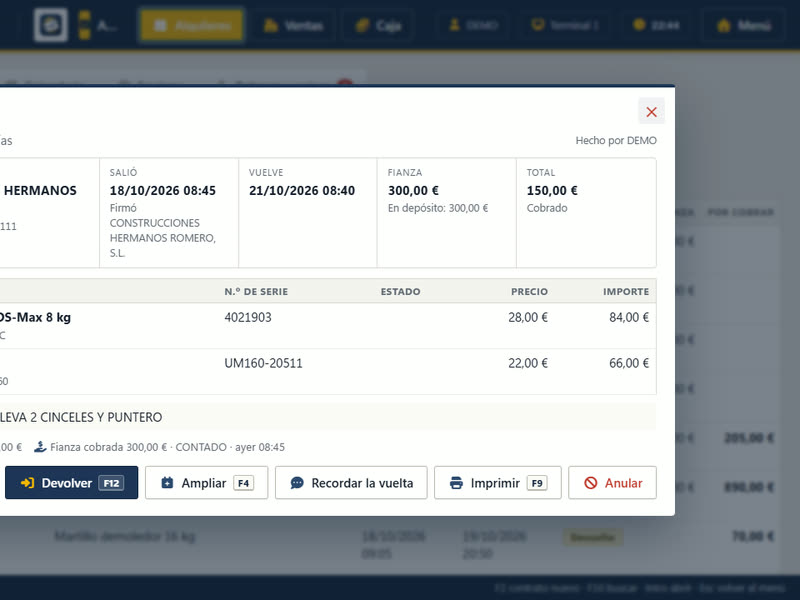Send a reminder via Recordar la vuelta

tap(351, 483)
